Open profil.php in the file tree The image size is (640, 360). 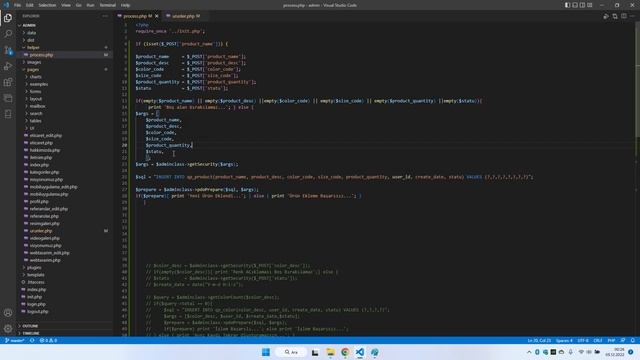(x=39, y=201)
